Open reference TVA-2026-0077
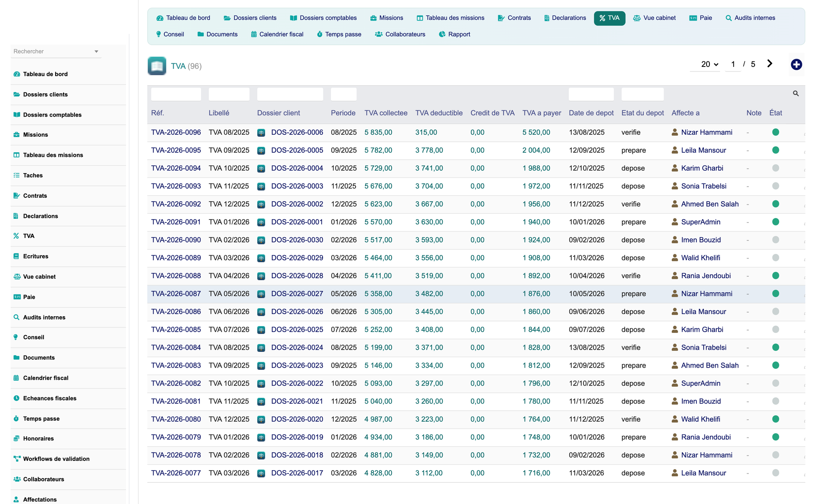 tap(176, 473)
